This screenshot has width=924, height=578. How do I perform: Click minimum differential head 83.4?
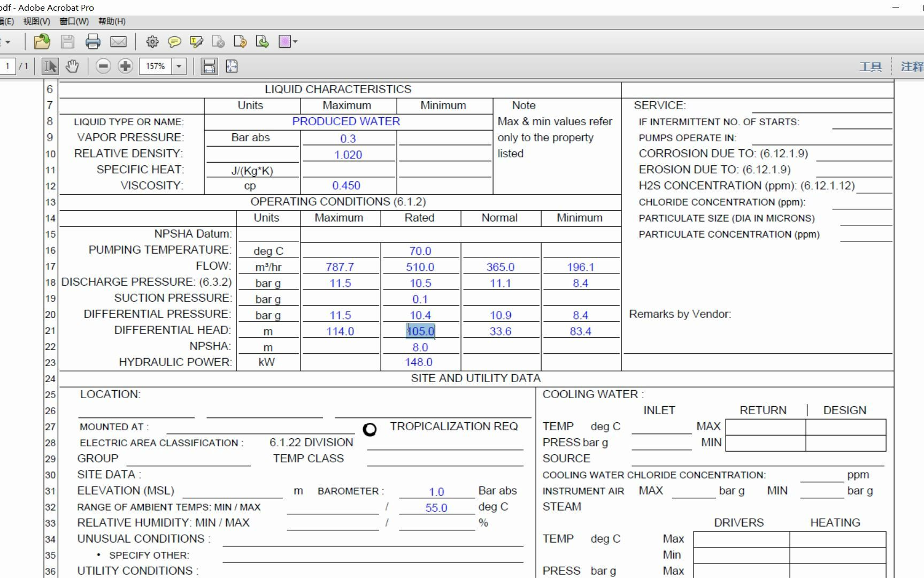(x=581, y=331)
